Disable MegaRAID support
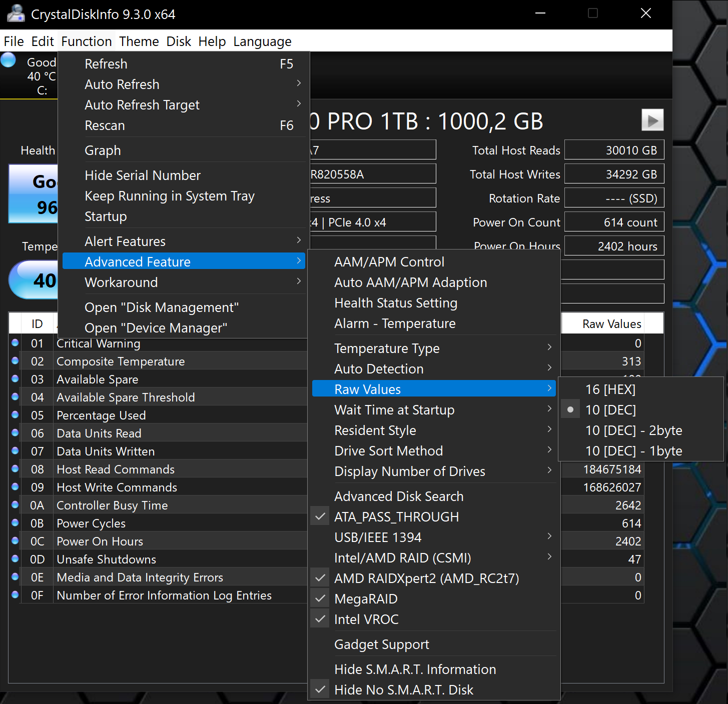 click(x=434, y=598)
